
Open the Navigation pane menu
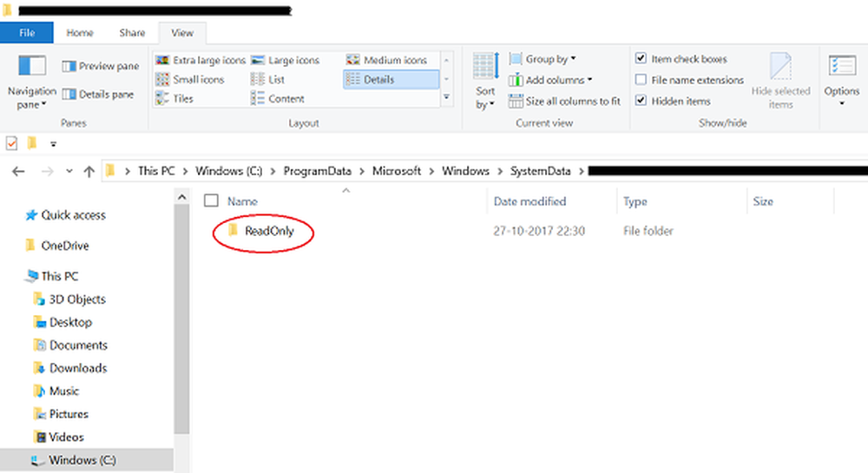click(31, 82)
